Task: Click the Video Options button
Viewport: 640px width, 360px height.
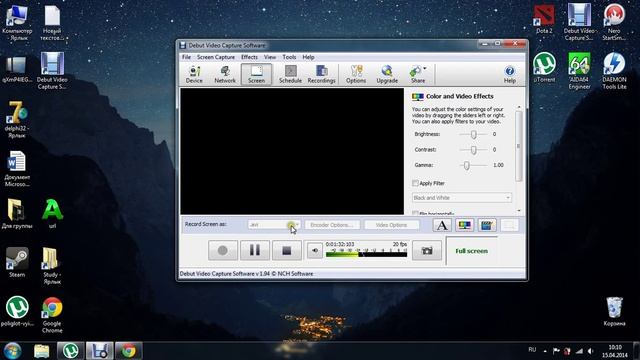Action: coord(391,225)
